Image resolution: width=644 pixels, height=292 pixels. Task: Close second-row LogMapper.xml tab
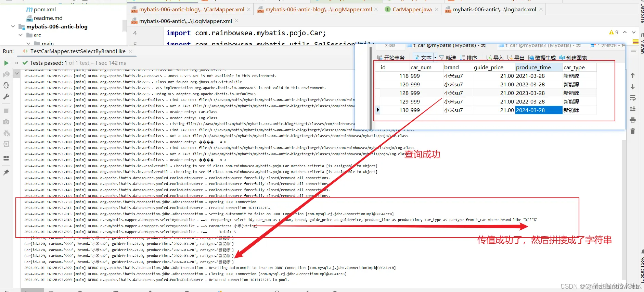pyautogui.click(x=236, y=21)
